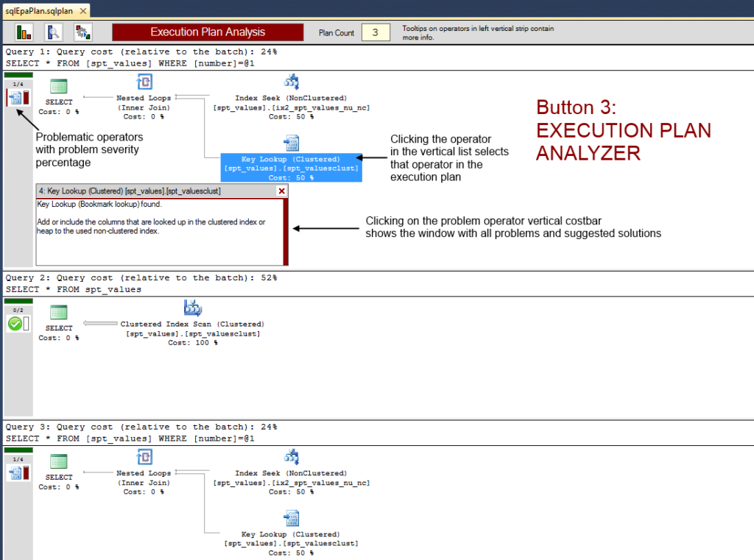This screenshot has width=754, height=560.
Task: Select Query 3 Key Lookup operator icon
Action: pos(291,517)
